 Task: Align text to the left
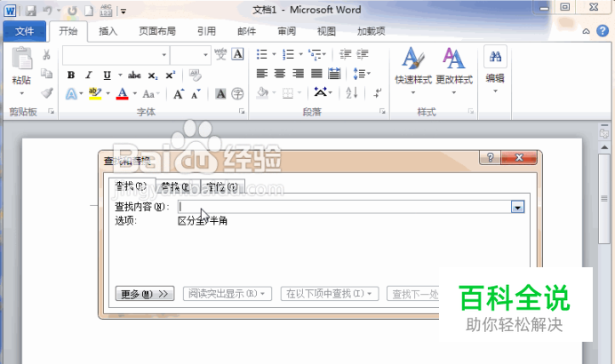[261, 74]
